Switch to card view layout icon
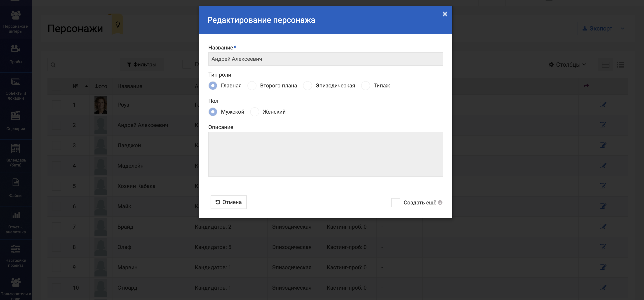644x300 pixels. [x=605, y=65]
